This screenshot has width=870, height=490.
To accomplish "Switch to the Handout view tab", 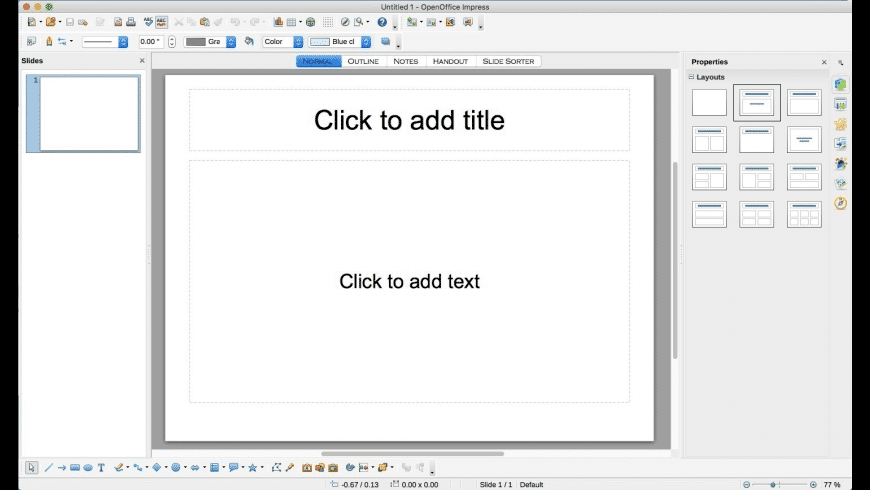I will tap(451, 62).
